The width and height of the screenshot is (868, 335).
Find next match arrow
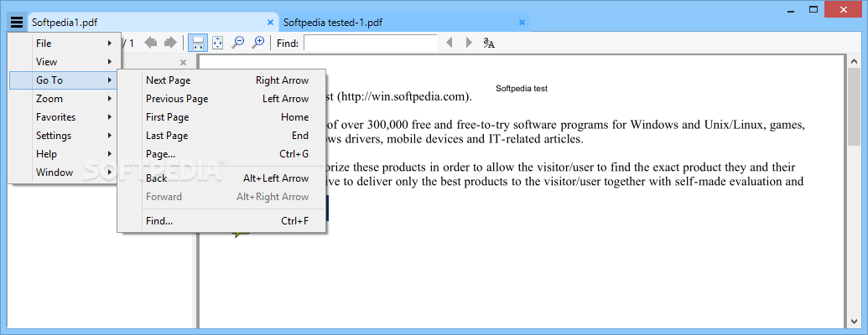pos(469,43)
